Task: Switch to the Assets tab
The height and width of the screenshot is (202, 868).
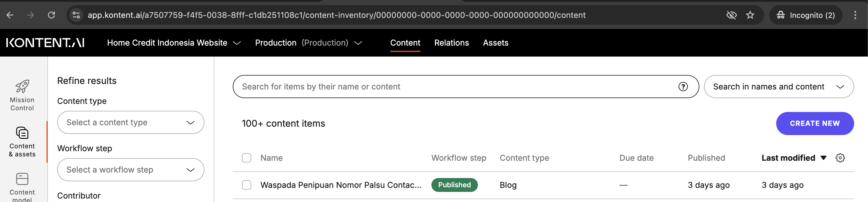Action: [x=495, y=43]
